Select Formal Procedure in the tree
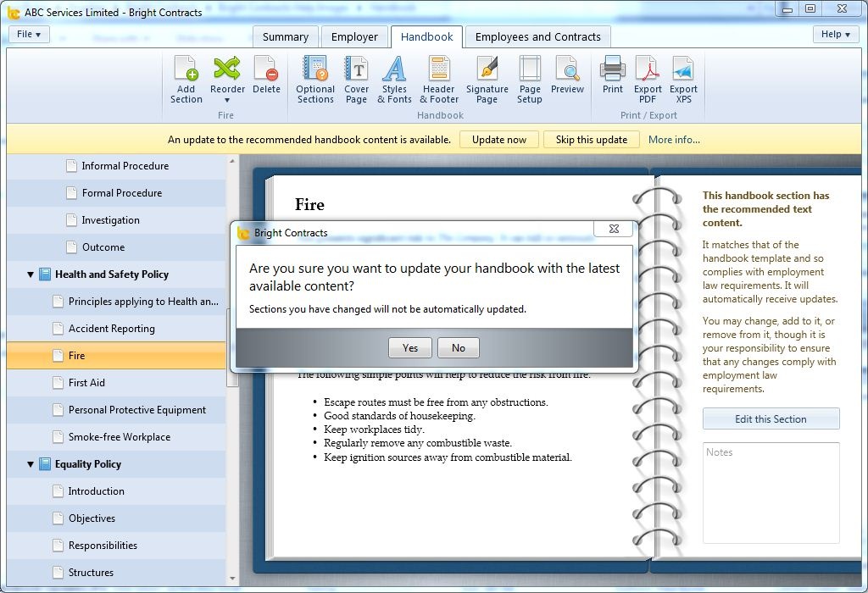 [116, 193]
